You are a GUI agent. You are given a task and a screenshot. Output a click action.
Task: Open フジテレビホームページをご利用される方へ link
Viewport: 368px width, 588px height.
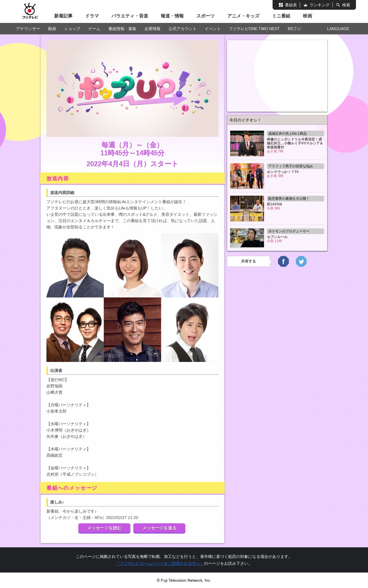pos(160,563)
